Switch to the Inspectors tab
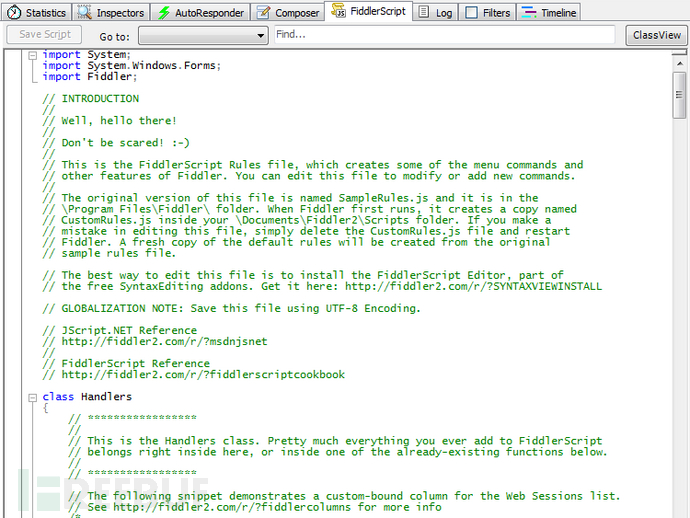690x518 pixels. pyautogui.click(x=111, y=12)
